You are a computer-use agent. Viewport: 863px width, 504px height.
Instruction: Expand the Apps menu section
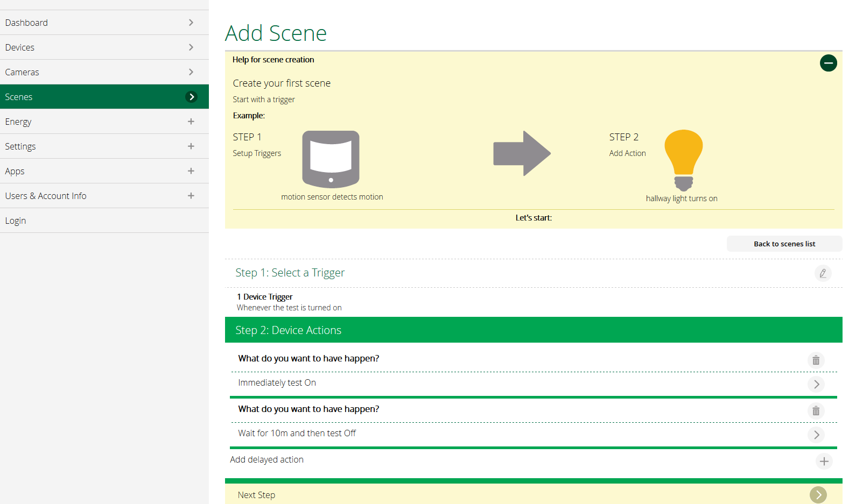(x=104, y=171)
